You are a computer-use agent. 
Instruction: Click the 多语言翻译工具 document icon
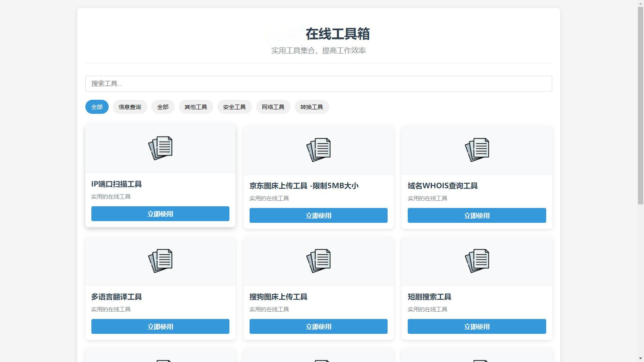coord(160,260)
